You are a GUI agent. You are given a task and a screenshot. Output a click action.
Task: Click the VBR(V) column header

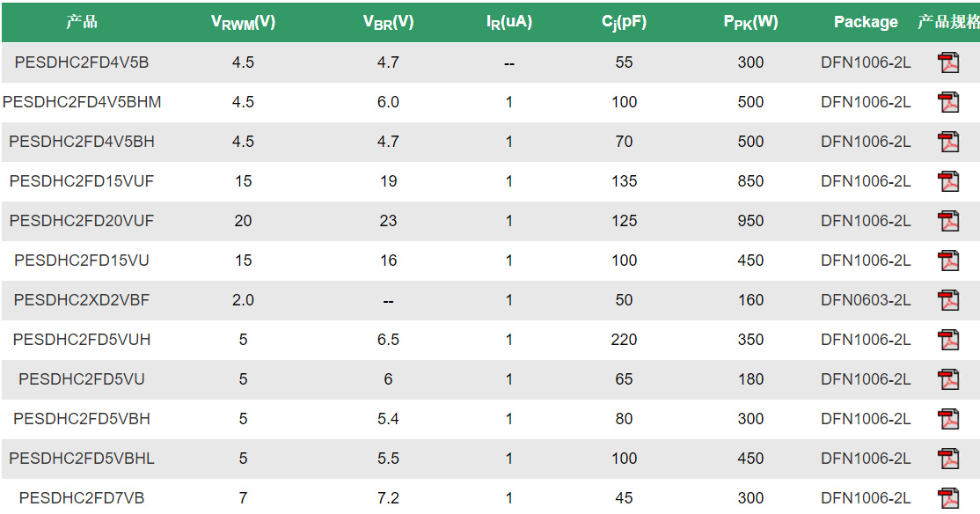(388, 23)
